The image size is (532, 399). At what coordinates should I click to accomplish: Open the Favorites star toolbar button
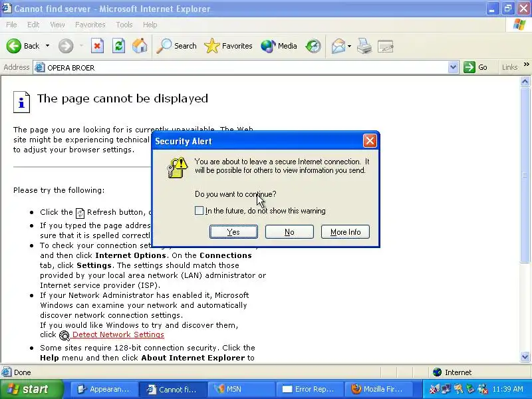(228, 46)
